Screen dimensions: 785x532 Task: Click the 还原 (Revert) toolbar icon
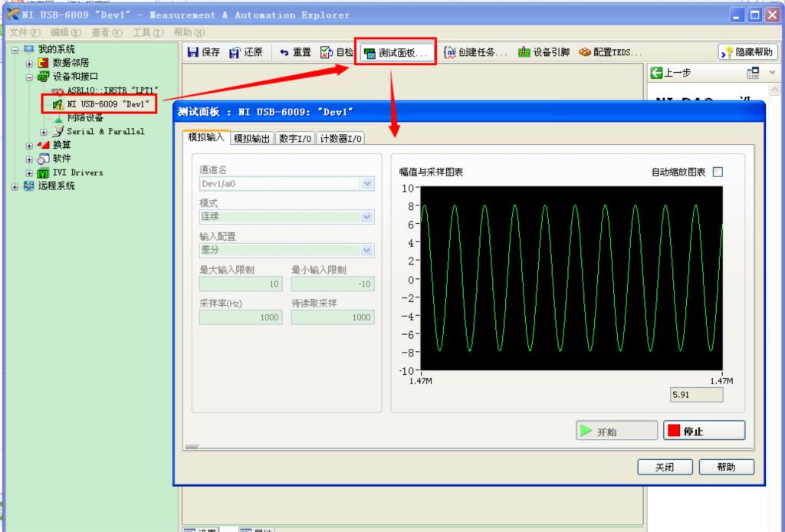point(248,52)
